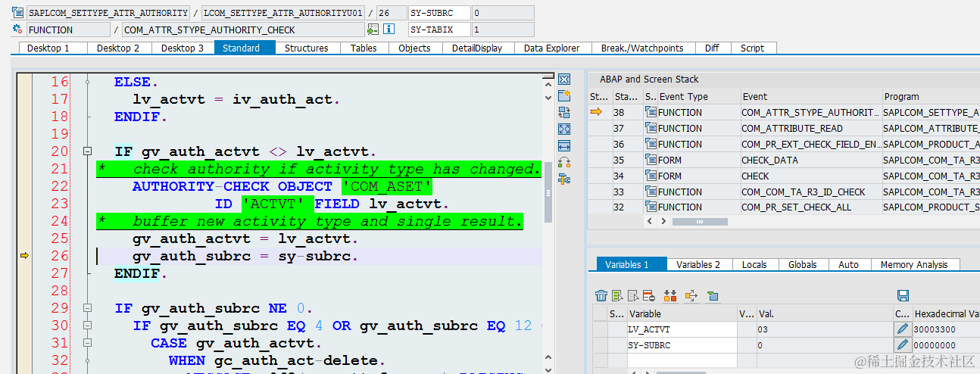Click the stack table's horizontal scrollbar thumb
Viewport: 980px width, 374px height.
(700, 222)
